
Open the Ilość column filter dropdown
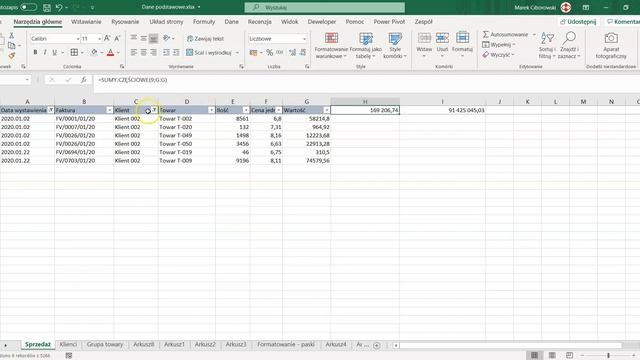click(246, 110)
